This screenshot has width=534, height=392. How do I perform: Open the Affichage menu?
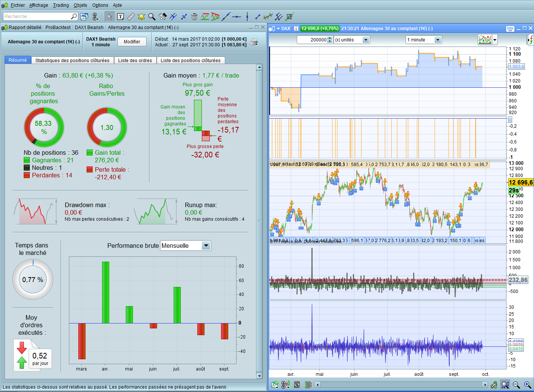[39, 5]
